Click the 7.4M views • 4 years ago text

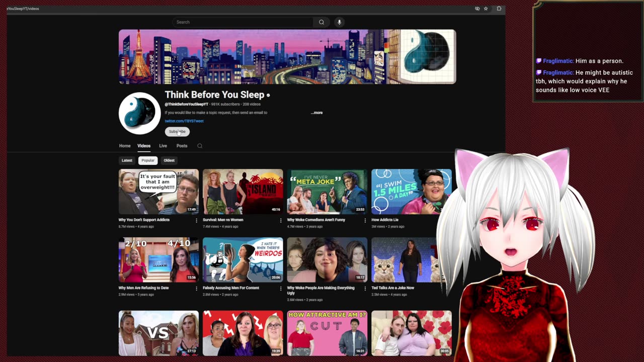point(220,227)
